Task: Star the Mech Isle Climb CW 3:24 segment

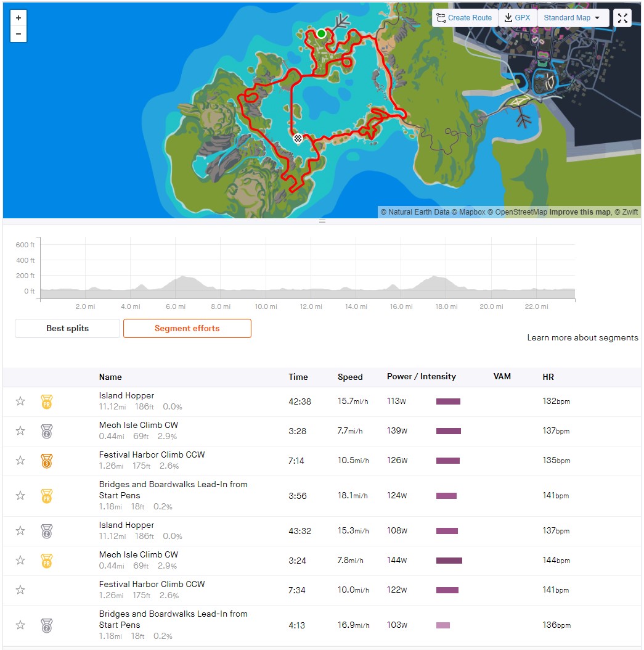Action: pos(20,561)
